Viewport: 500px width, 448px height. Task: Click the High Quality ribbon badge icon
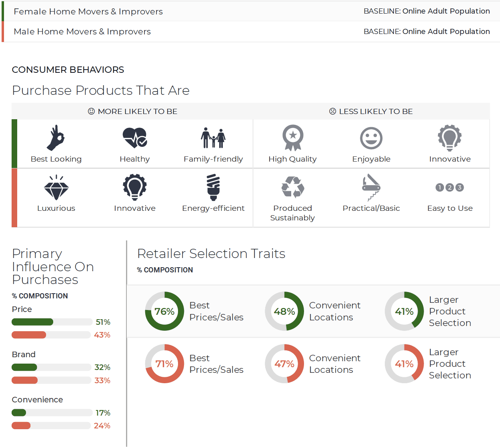(293, 138)
